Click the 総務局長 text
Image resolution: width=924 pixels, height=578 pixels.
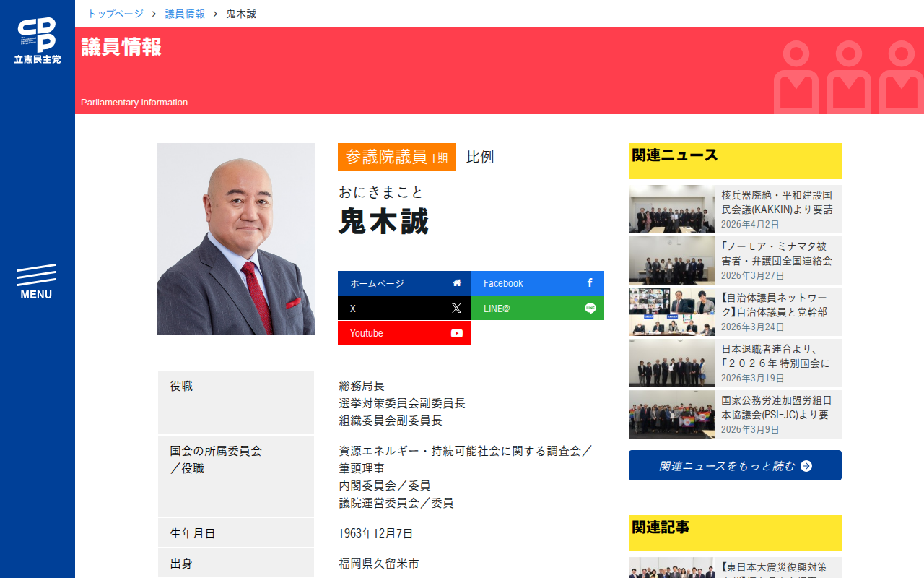362,386
